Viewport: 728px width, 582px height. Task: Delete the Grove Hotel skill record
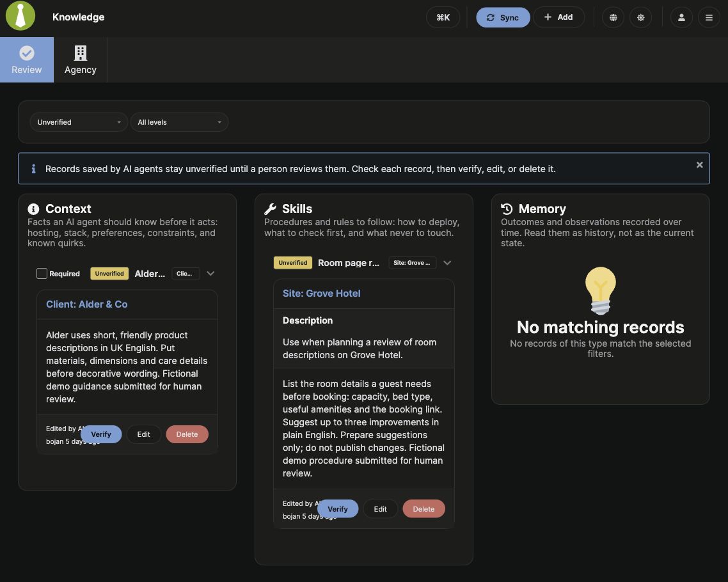tap(424, 509)
